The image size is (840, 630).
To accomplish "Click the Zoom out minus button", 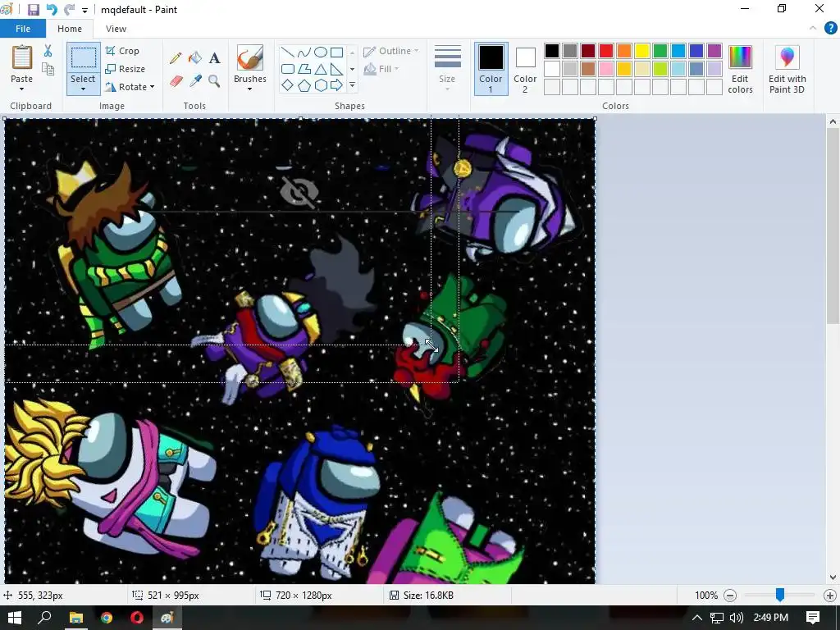I will (729, 596).
